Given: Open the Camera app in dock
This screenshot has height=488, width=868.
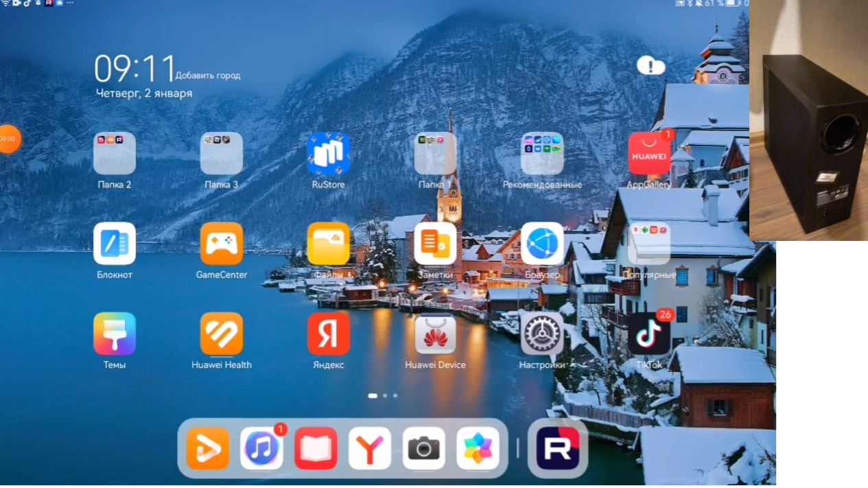Looking at the screenshot, I should coord(424,448).
